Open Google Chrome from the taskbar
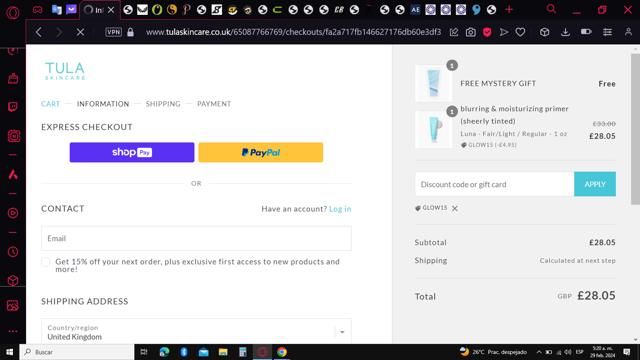 point(282,352)
